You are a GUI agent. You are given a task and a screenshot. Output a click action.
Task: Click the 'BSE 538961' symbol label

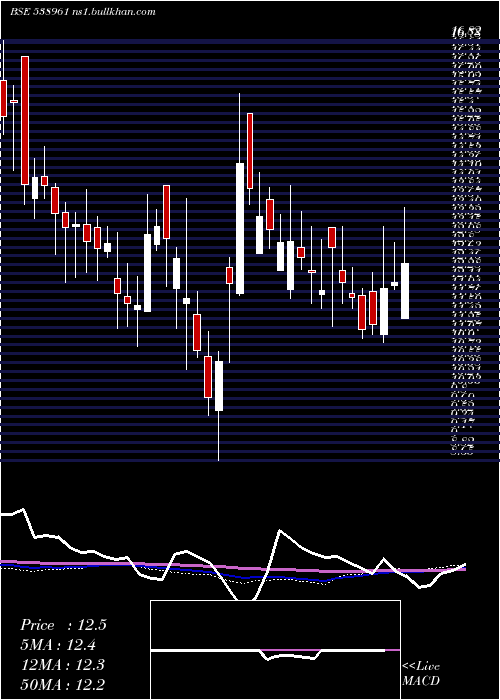click(39, 12)
